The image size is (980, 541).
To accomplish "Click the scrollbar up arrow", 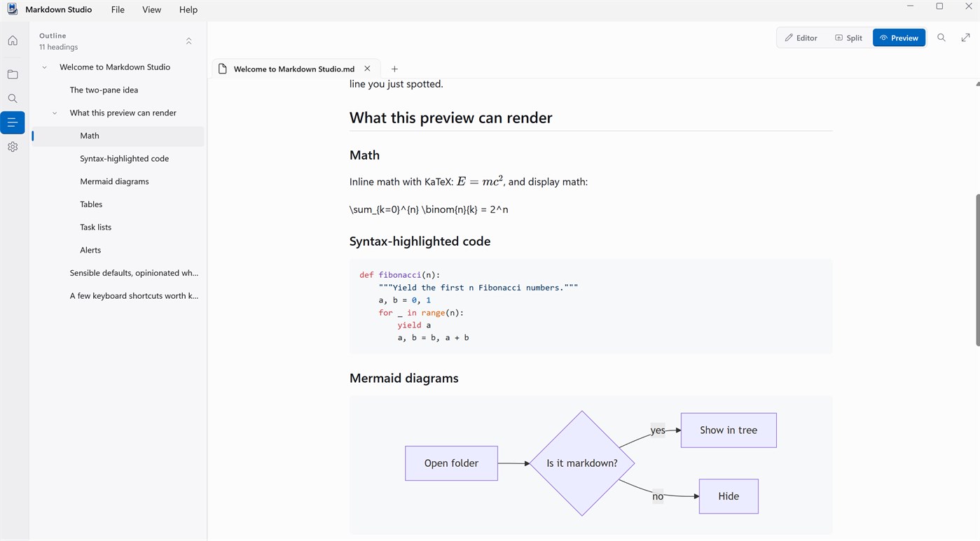I will click(x=977, y=84).
